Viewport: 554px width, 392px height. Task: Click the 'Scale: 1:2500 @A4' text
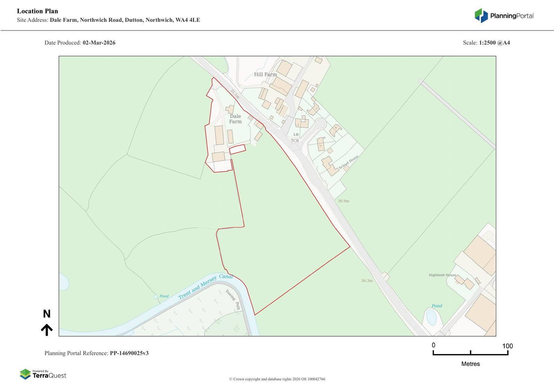coord(486,43)
